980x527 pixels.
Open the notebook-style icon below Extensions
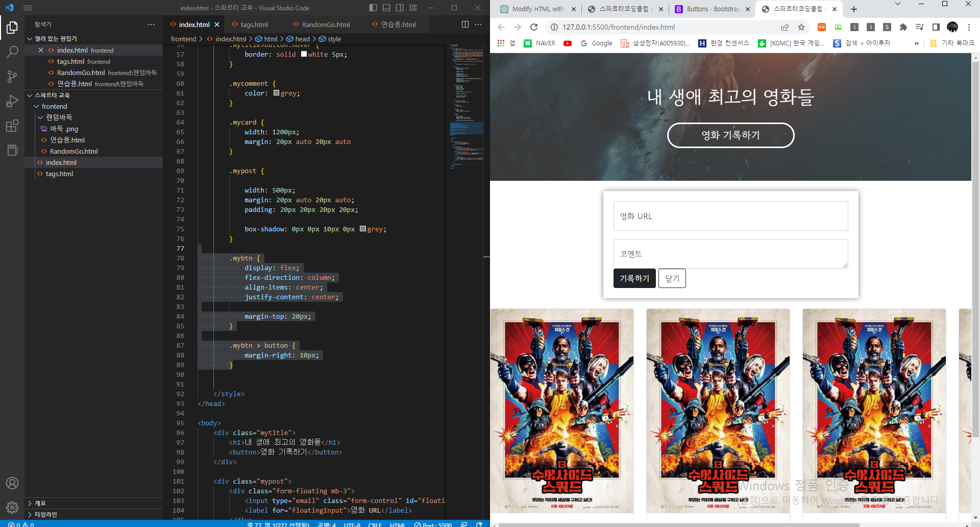12,150
